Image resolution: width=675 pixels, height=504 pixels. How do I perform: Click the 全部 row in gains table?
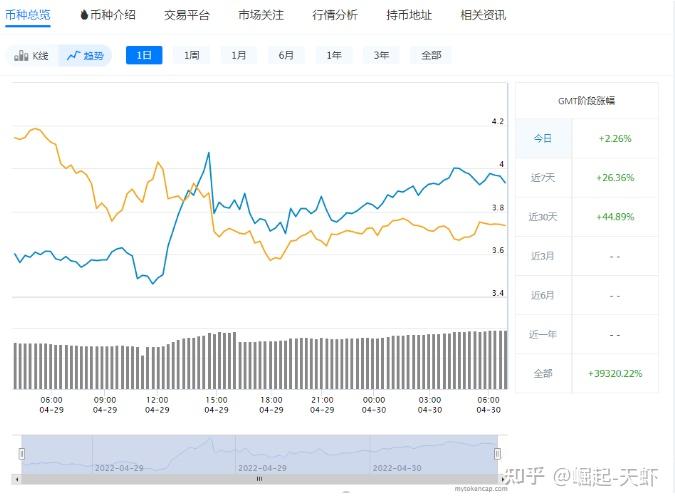[x=587, y=373]
